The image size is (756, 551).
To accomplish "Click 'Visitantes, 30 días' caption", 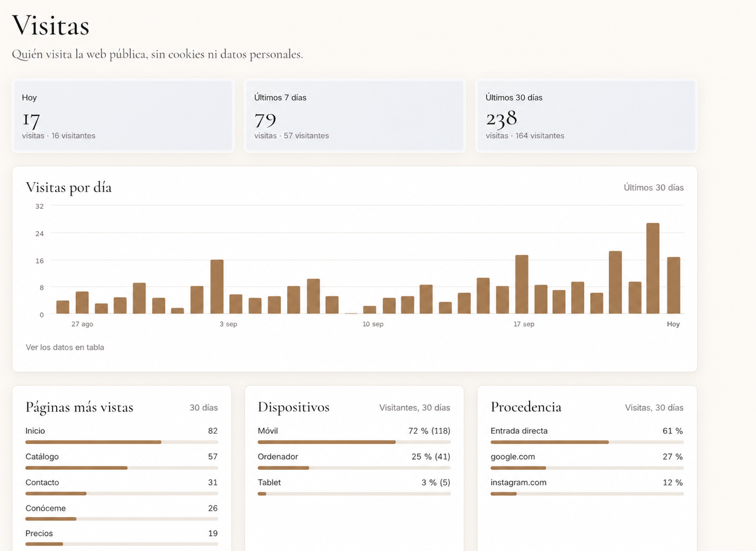I will point(415,408).
